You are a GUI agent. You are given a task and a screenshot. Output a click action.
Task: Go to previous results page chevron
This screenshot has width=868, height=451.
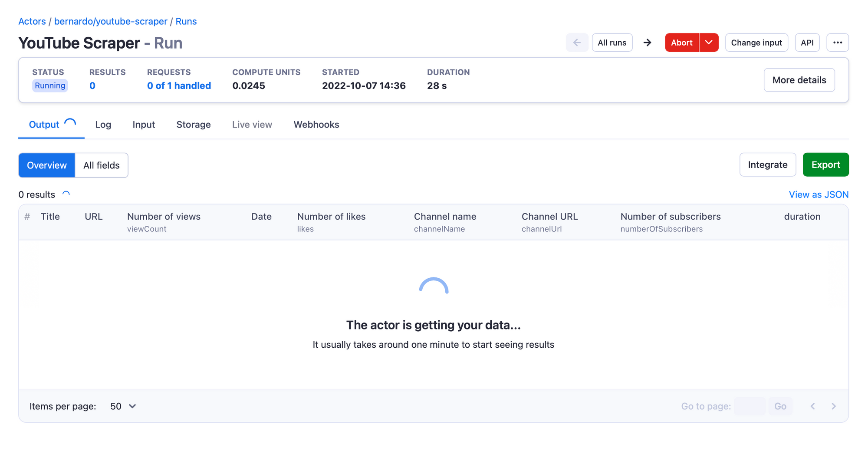(x=812, y=406)
